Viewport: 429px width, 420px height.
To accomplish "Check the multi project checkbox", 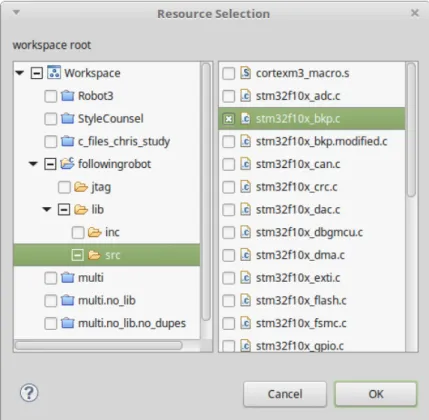I will pos(51,278).
